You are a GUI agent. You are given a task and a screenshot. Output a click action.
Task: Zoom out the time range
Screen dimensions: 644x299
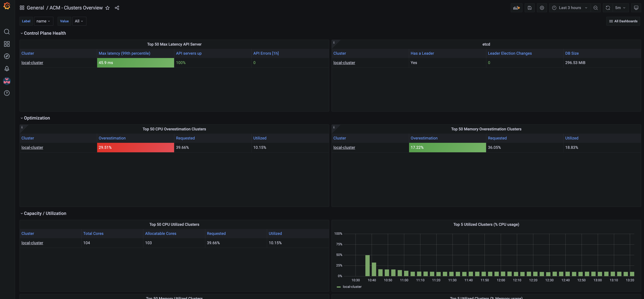click(595, 8)
